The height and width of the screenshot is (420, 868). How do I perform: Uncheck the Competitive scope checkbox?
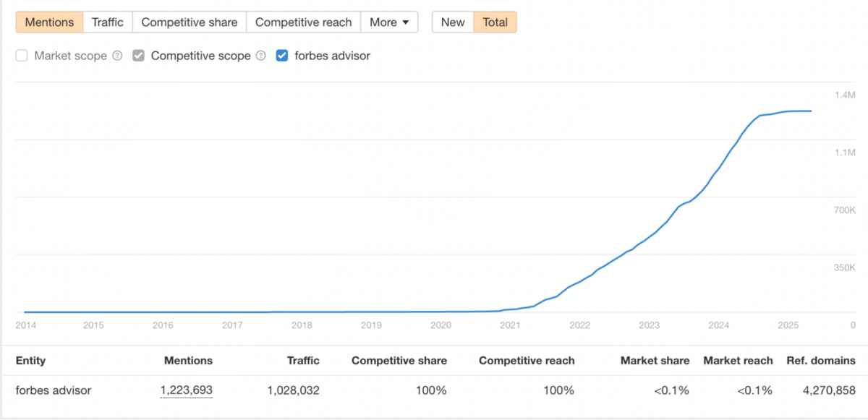coord(139,56)
